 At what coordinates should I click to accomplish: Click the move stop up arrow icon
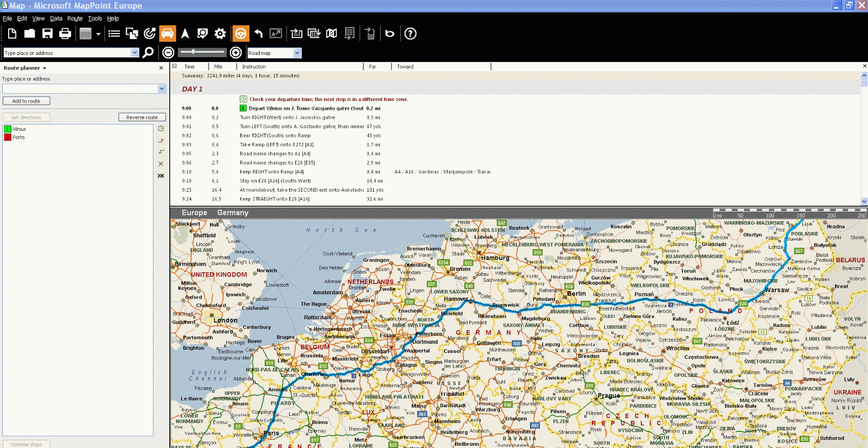point(161,141)
